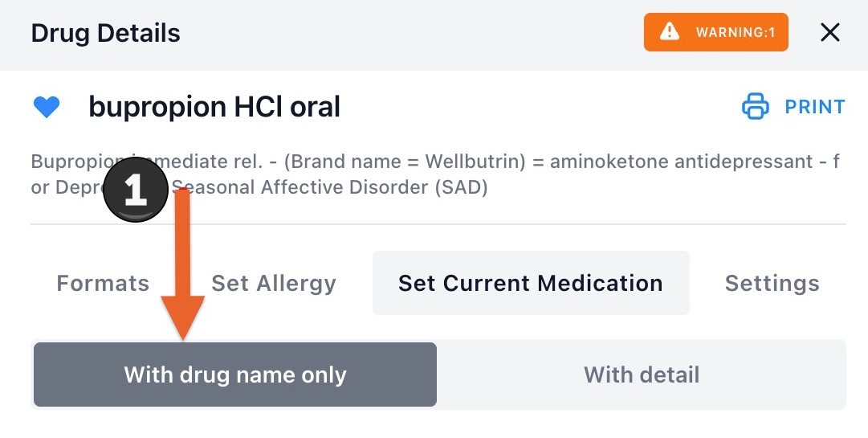Open the Set Allergy tab

click(x=274, y=283)
